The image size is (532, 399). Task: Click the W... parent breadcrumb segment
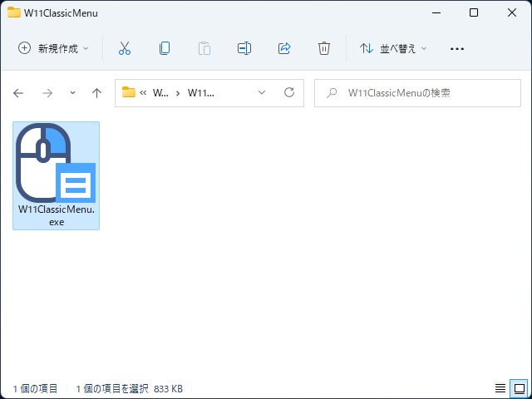(x=160, y=93)
